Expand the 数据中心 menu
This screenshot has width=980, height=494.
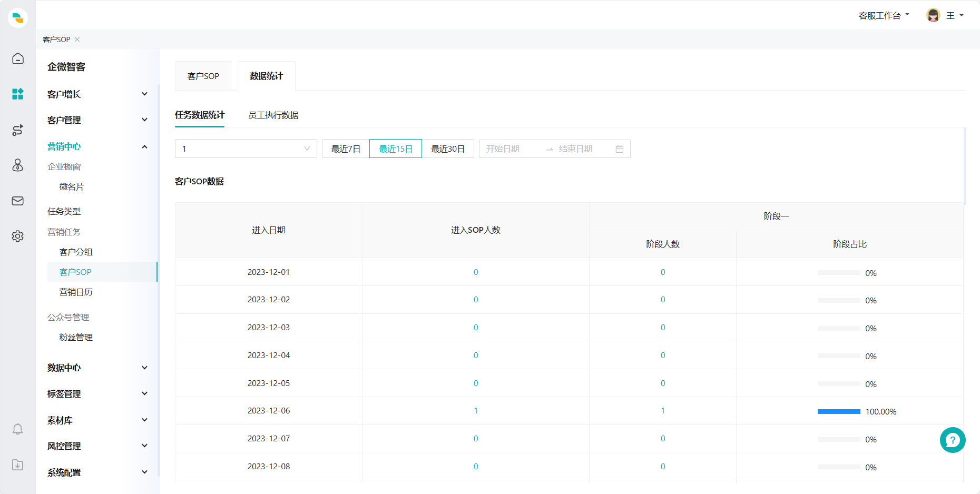(97, 368)
